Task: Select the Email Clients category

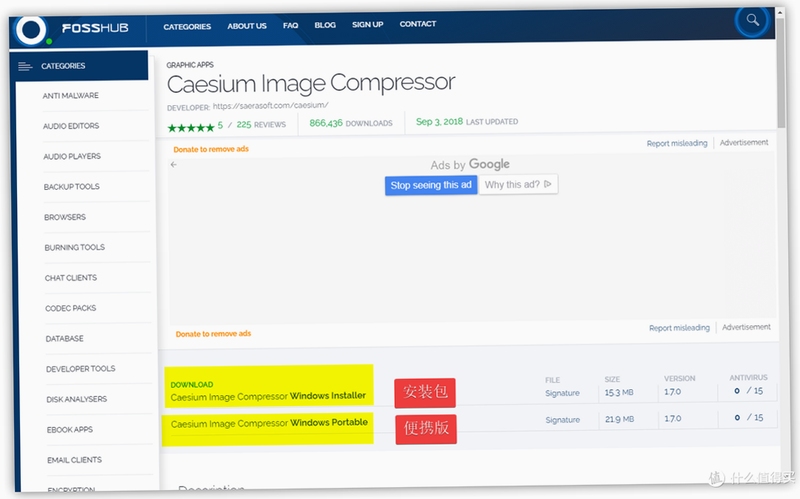Action: pos(74,460)
